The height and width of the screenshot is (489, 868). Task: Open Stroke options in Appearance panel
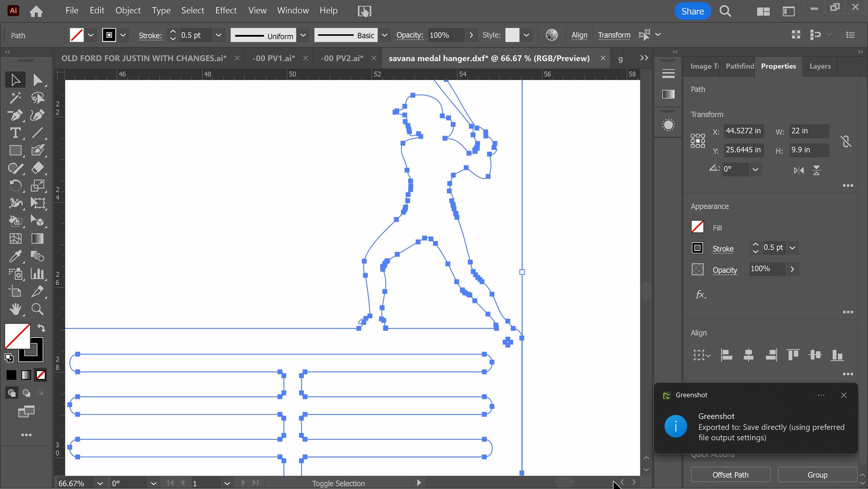click(723, 248)
